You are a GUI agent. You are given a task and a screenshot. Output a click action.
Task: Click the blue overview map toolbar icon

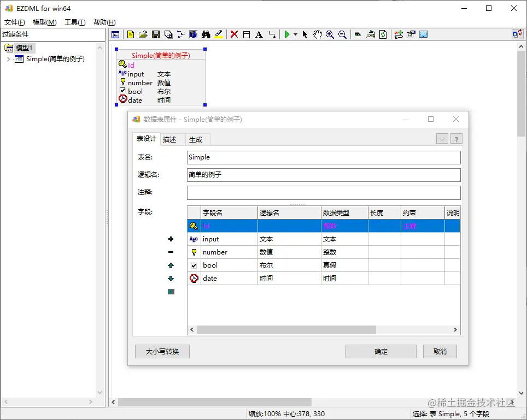tap(424, 34)
